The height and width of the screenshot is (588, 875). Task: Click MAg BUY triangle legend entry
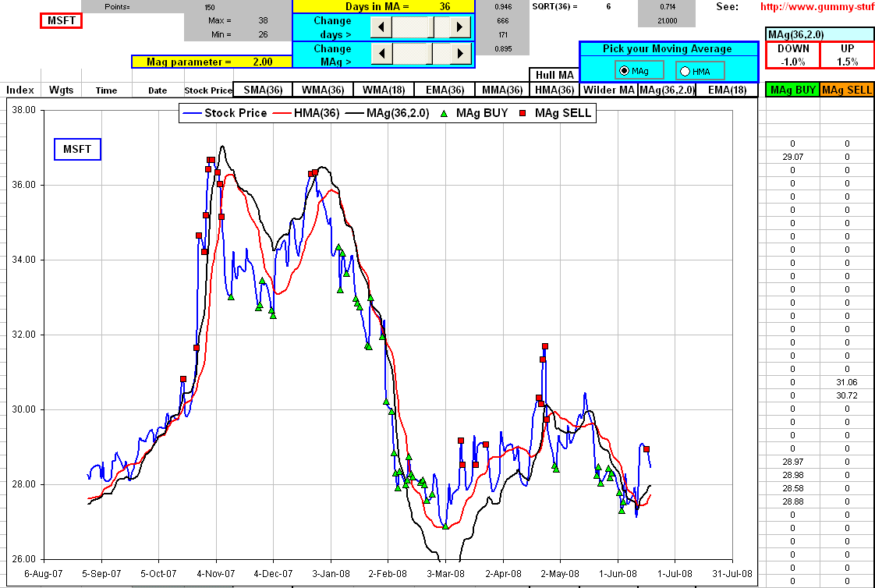coord(474,113)
